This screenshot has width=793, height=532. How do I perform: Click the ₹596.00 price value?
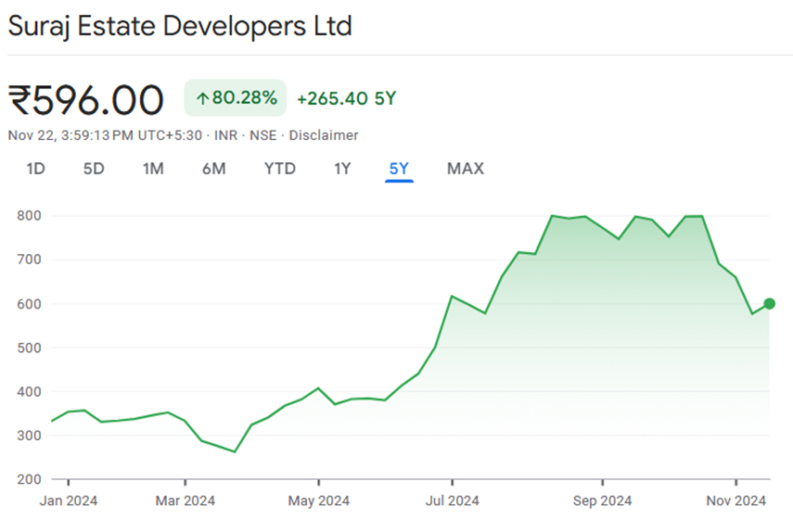click(x=86, y=100)
